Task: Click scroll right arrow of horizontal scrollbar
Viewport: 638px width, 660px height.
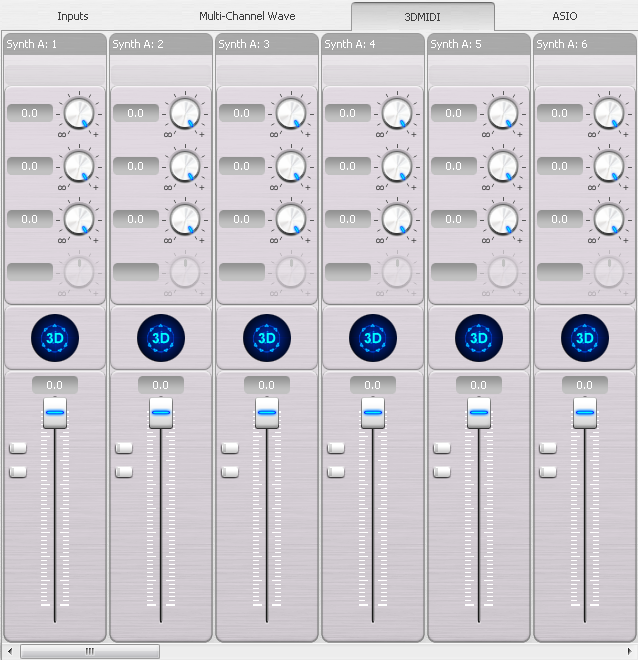Action: tap(630, 651)
